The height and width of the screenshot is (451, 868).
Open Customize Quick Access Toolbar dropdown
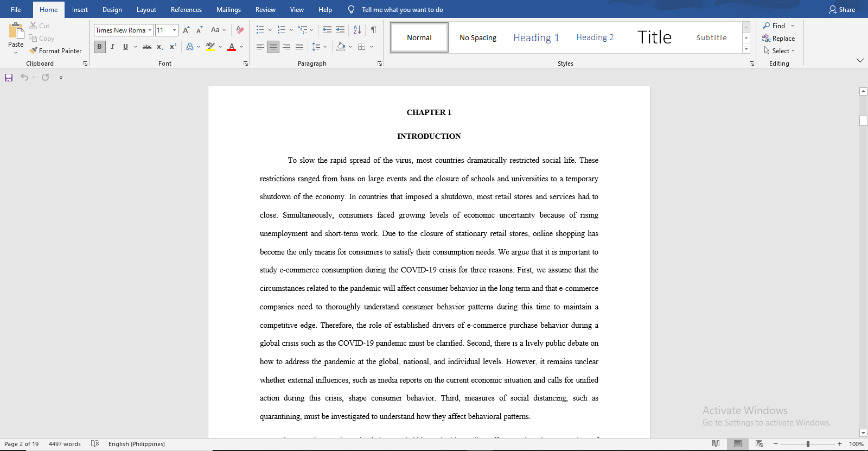(61, 78)
